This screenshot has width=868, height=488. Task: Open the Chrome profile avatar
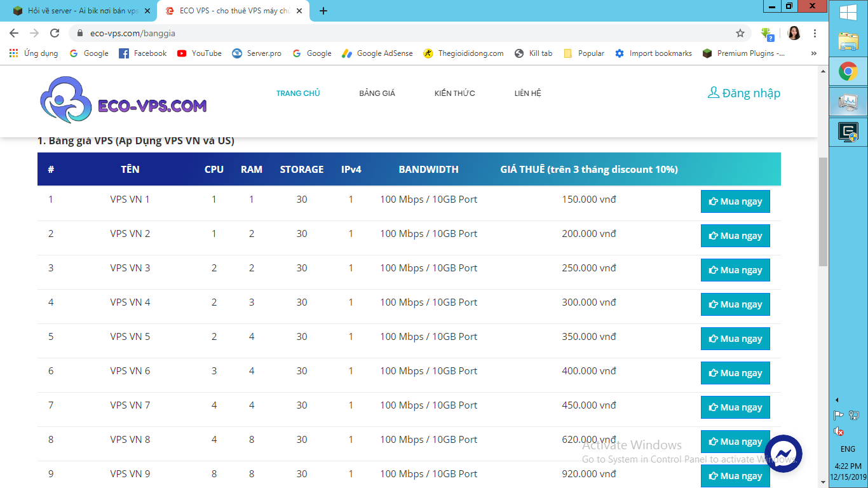pyautogui.click(x=794, y=33)
